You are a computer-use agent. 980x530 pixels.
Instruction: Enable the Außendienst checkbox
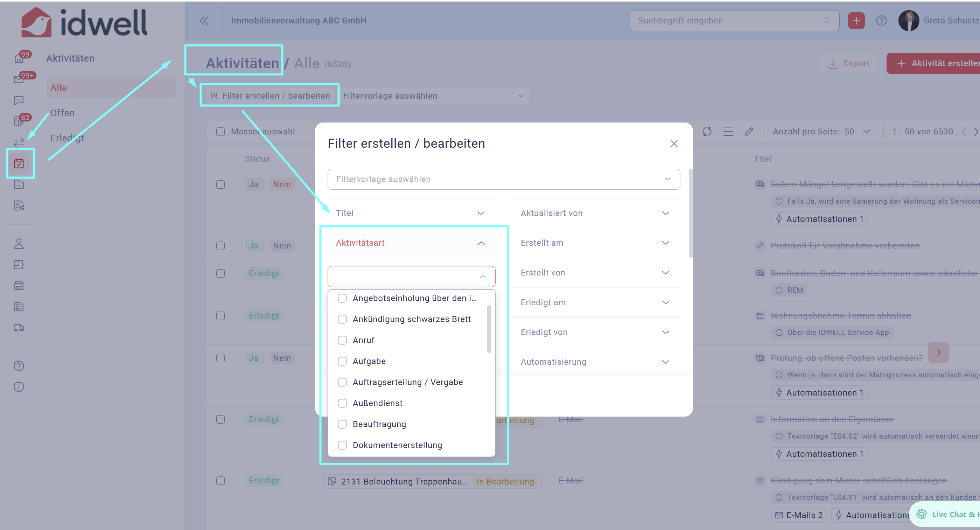(x=342, y=403)
